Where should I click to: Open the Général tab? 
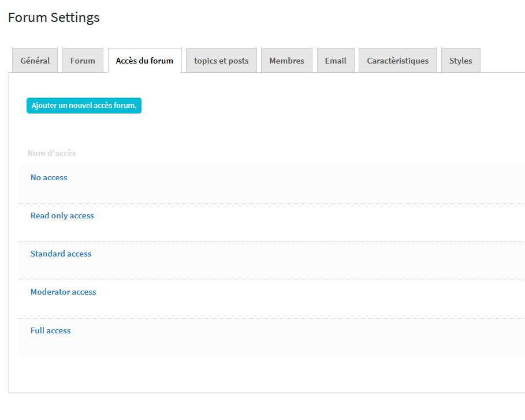[35, 61]
